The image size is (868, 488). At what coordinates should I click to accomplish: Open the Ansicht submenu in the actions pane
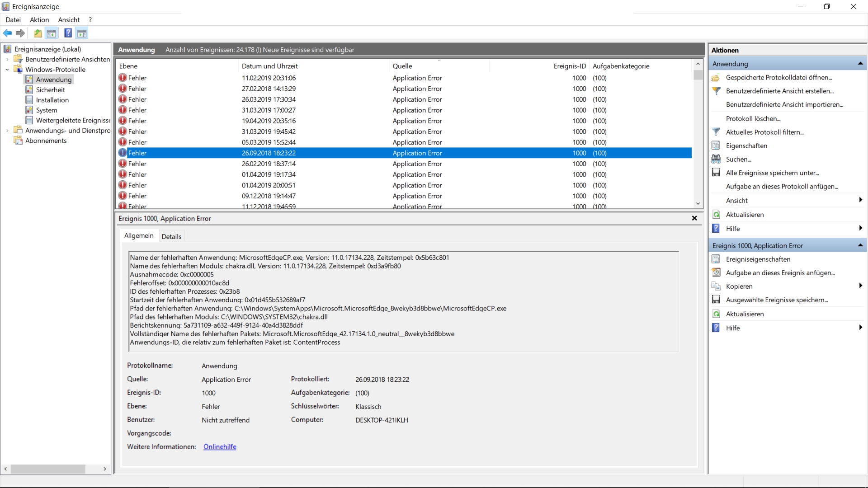click(x=860, y=200)
